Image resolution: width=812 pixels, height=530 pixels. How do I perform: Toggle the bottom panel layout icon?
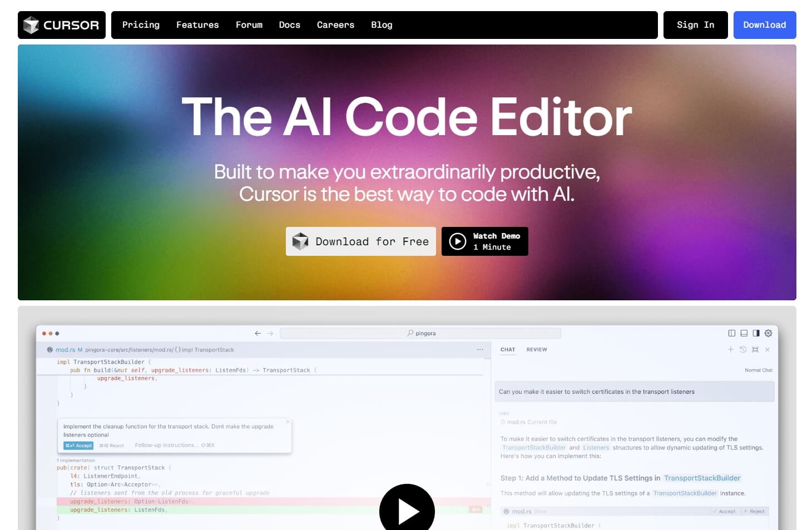pos(744,333)
